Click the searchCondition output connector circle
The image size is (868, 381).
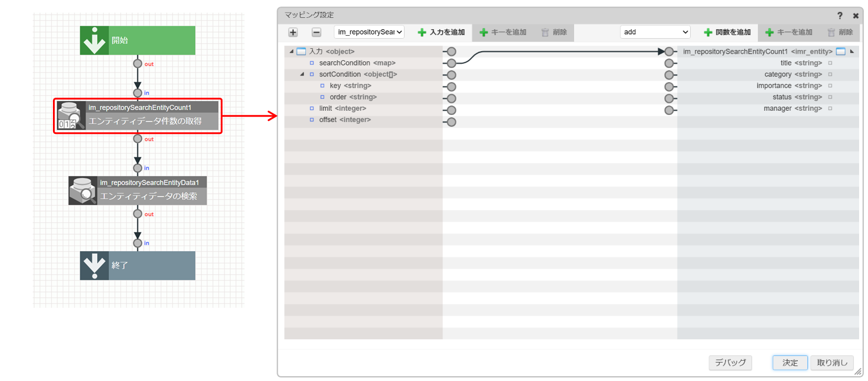click(452, 63)
